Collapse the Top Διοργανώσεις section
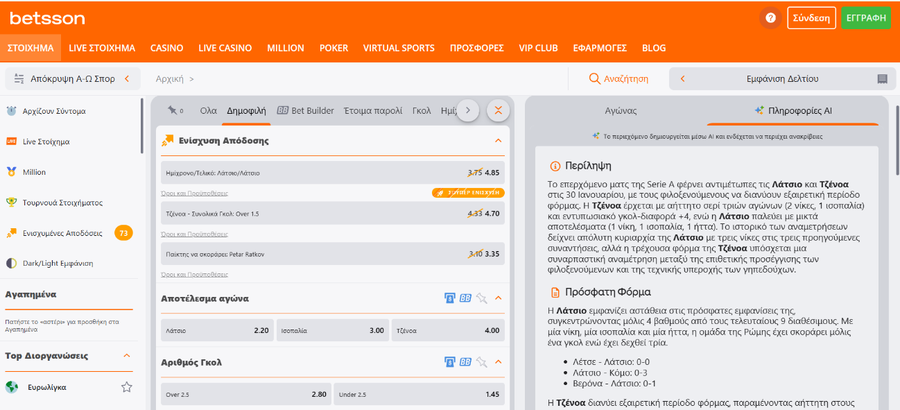 coord(127,355)
